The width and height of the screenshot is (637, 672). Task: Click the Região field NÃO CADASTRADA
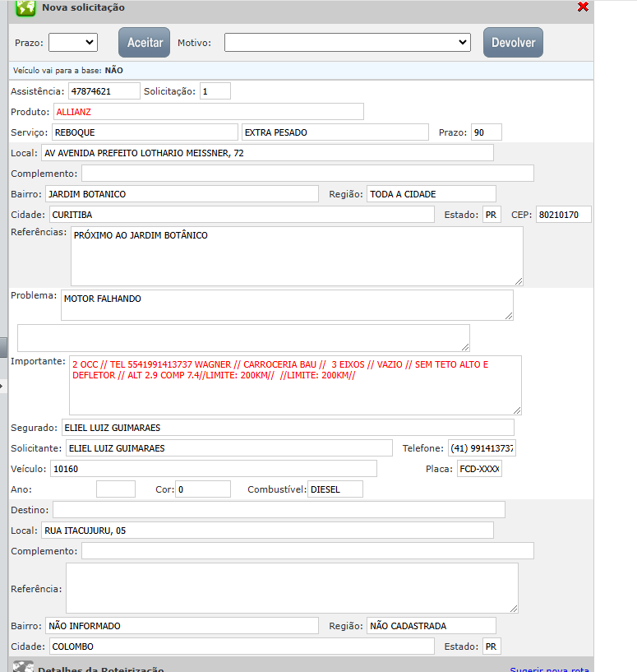432,626
